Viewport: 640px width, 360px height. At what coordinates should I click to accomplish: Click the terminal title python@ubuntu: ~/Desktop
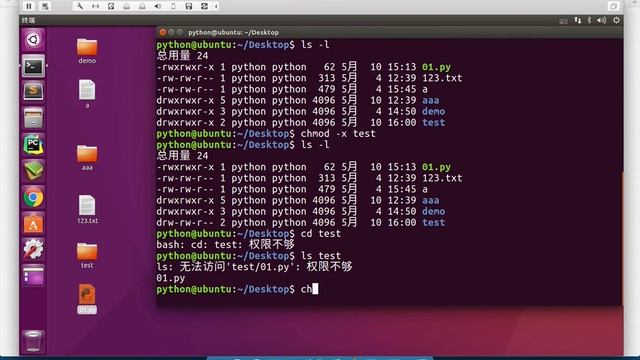233,32
